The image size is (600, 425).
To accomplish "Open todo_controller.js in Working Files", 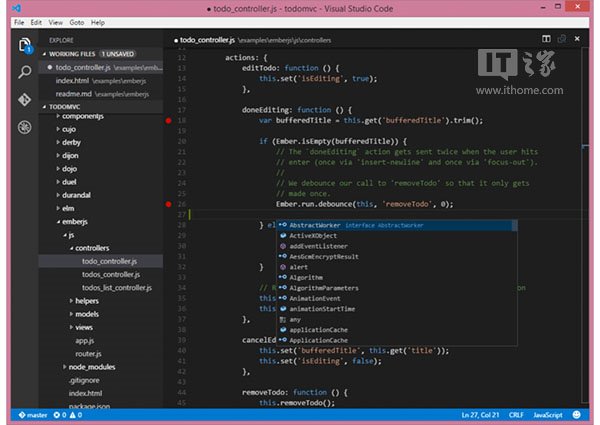I will click(102, 67).
